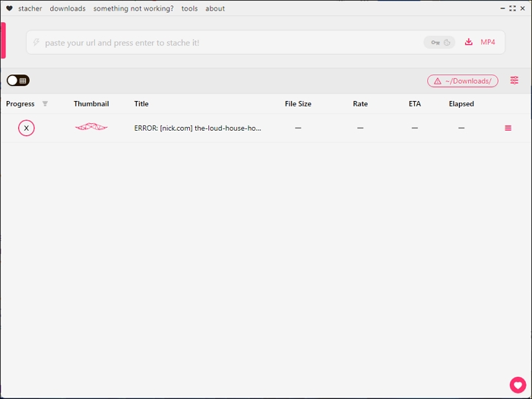
Task: Open the settings sliders icon
Action: 515,81
